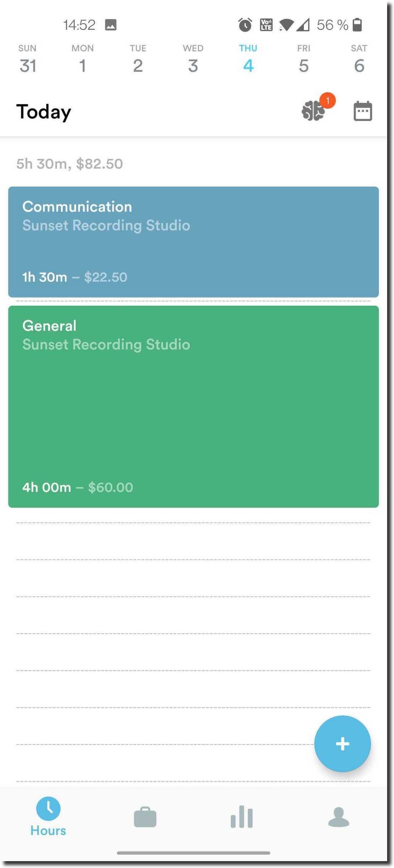Tap the battery status icon
Screen dimensions: 394x868
tap(357, 25)
